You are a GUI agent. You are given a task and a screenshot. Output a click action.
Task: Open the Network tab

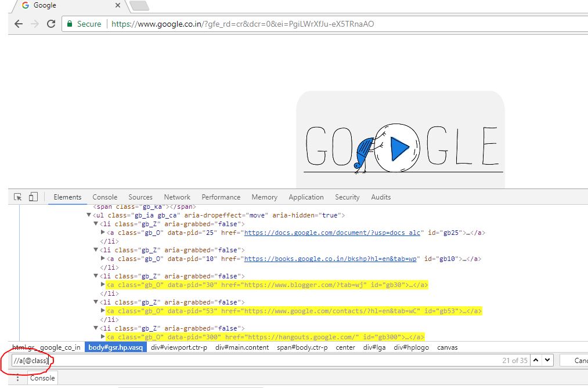point(177,197)
